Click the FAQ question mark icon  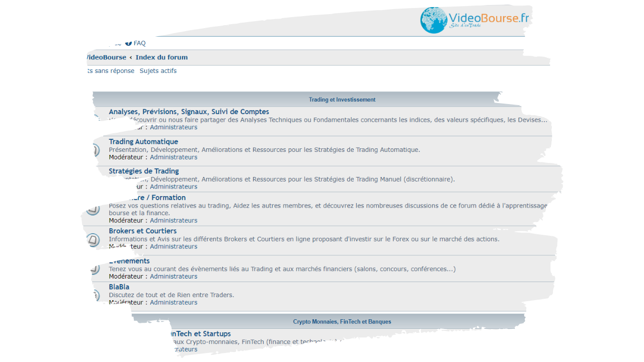coord(129,43)
